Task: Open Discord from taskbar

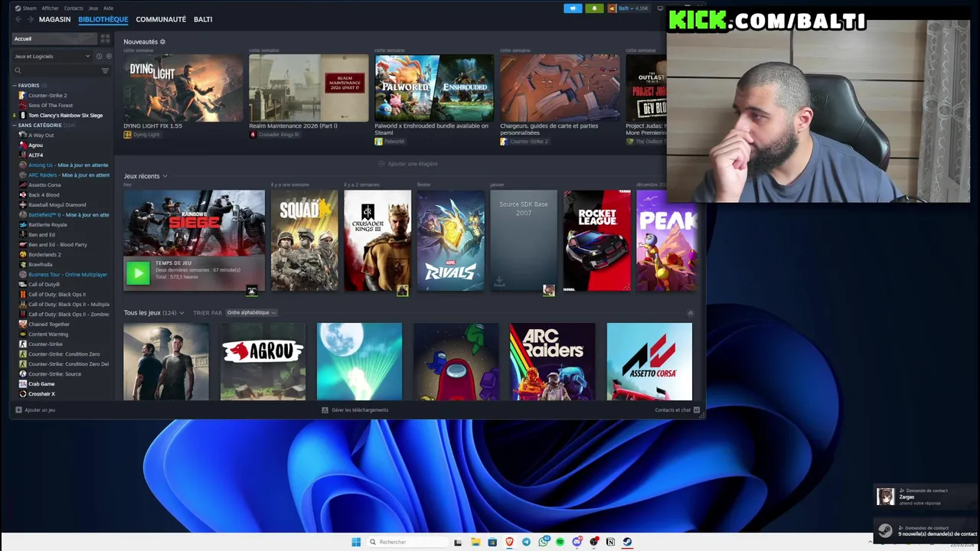Action: [577, 543]
